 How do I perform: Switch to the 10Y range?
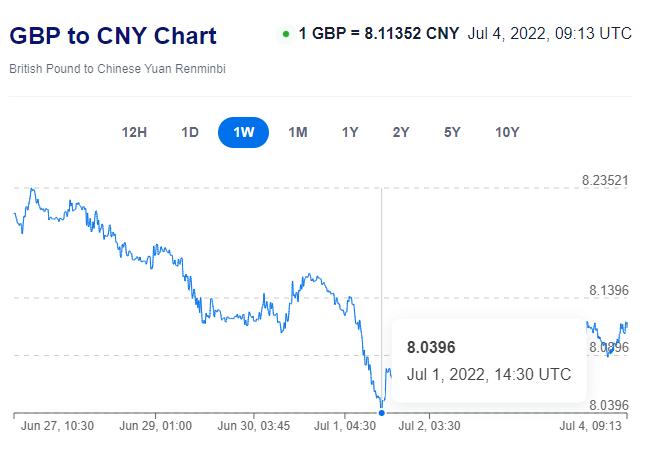(x=507, y=133)
